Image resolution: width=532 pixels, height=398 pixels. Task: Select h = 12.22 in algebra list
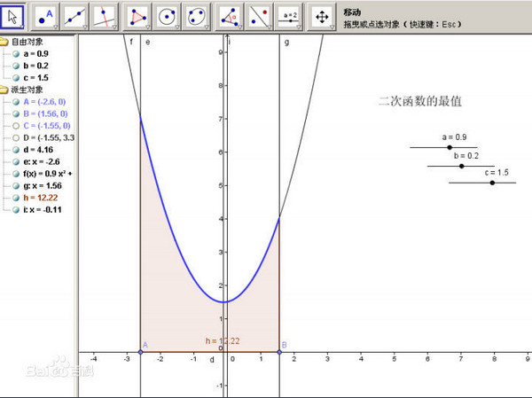click(41, 198)
